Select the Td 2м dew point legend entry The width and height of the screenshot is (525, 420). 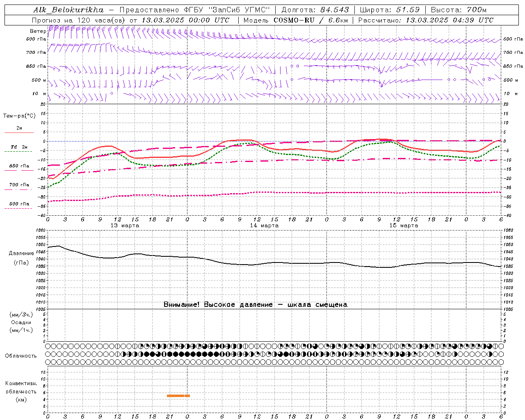(x=19, y=147)
